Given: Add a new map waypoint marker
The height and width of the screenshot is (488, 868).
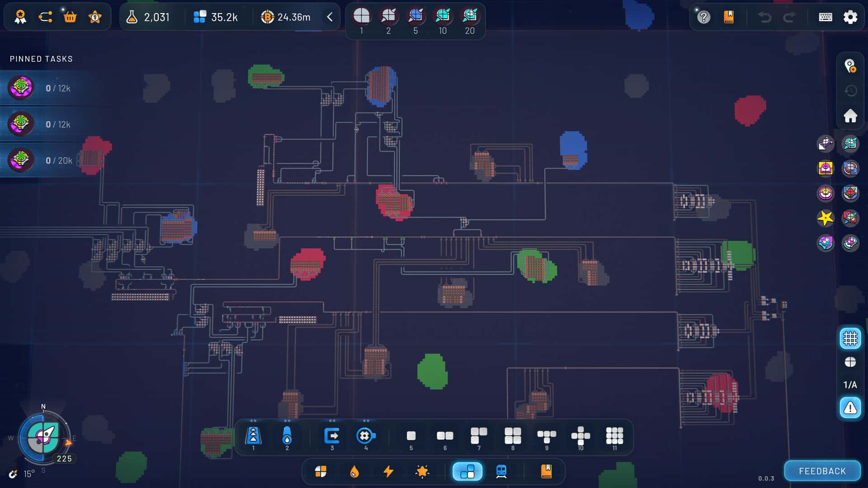Looking at the screenshot, I should click(x=850, y=66).
